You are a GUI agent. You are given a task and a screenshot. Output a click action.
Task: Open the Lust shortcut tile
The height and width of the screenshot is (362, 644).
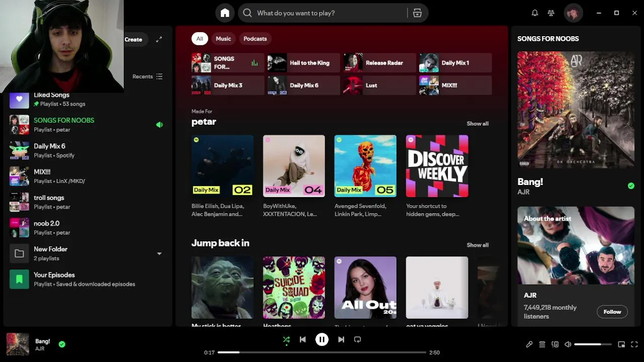(x=379, y=85)
